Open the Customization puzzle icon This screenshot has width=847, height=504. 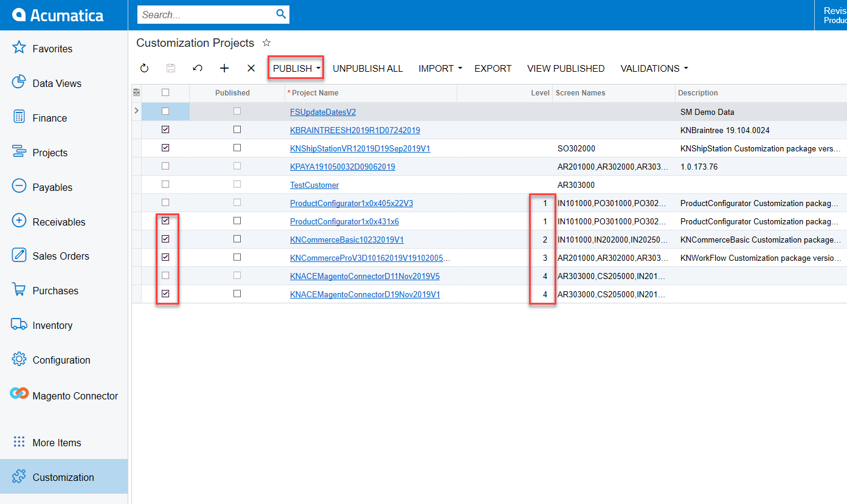pos(19,477)
